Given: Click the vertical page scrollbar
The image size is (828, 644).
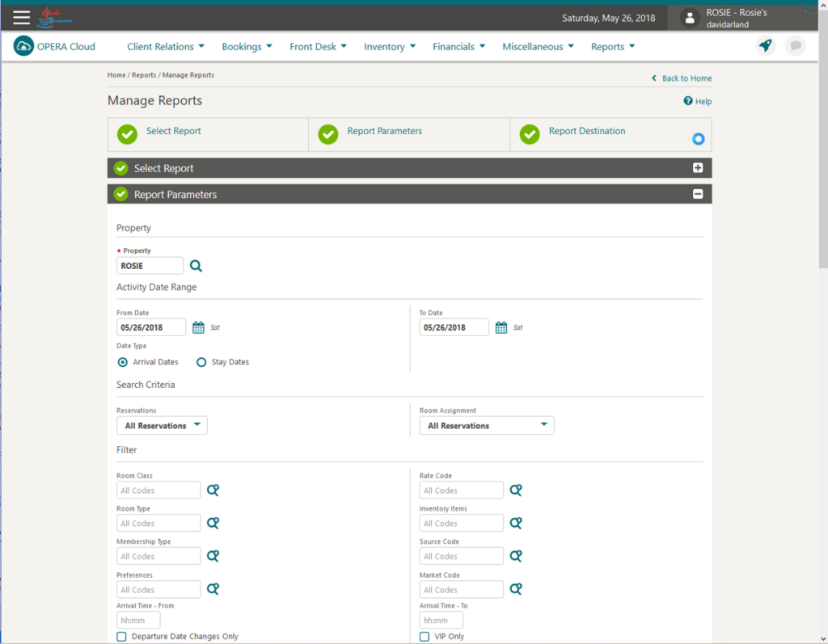Looking at the screenshot, I should click(x=822, y=137).
